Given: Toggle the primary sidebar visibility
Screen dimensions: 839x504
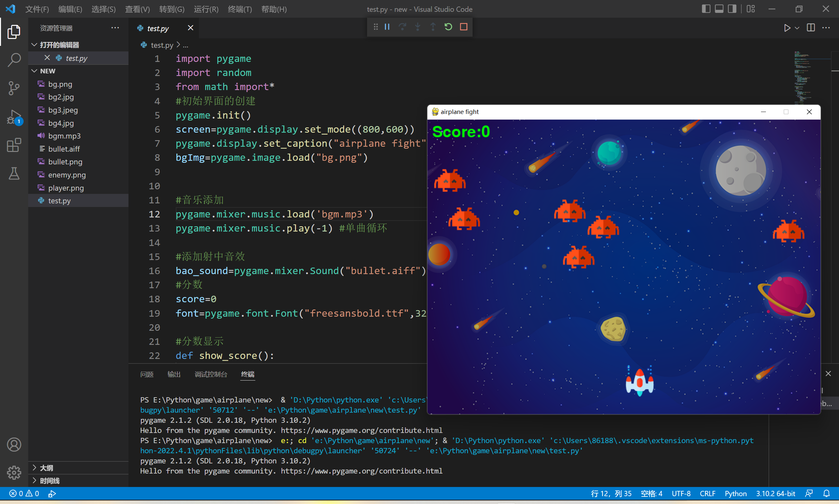Looking at the screenshot, I should coord(706,9).
